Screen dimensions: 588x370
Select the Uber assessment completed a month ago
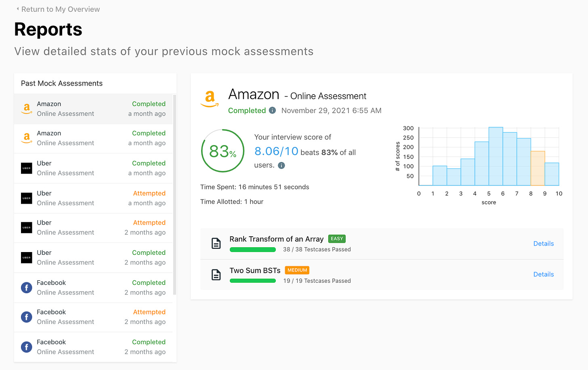(93, 168)
